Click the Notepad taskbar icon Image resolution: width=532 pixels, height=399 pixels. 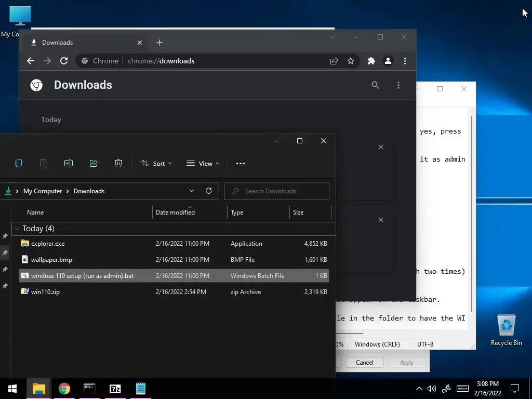pos(140,389)
